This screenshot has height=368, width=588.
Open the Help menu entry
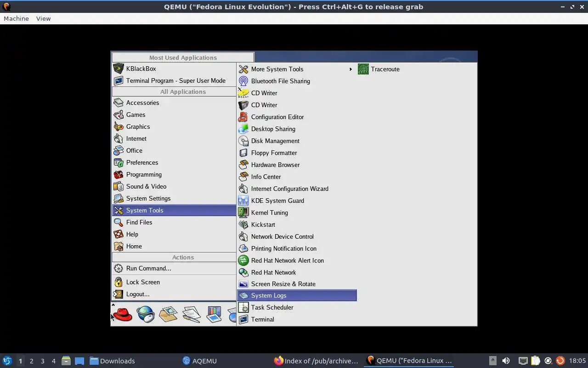point(174,234)
